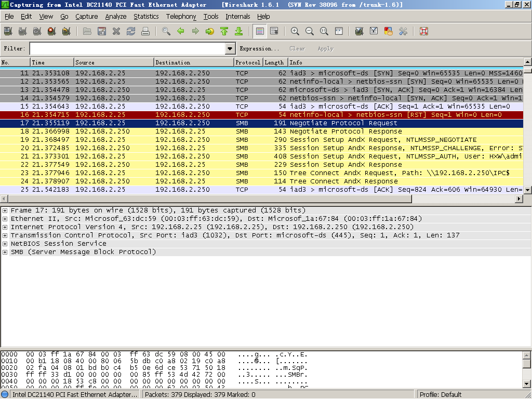Click the Expression... button

pos(256,48)
